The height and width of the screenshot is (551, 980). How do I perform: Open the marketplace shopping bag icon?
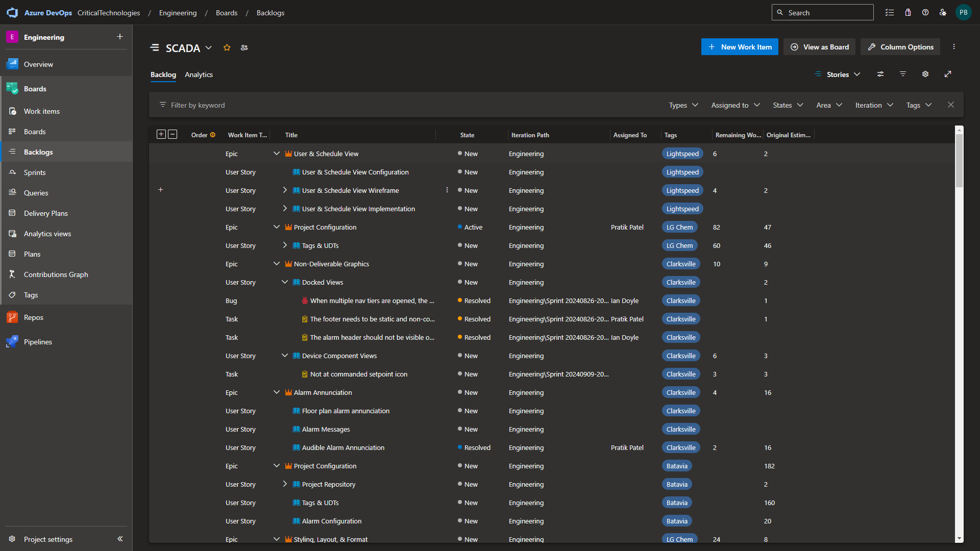(x=908, y=13)
